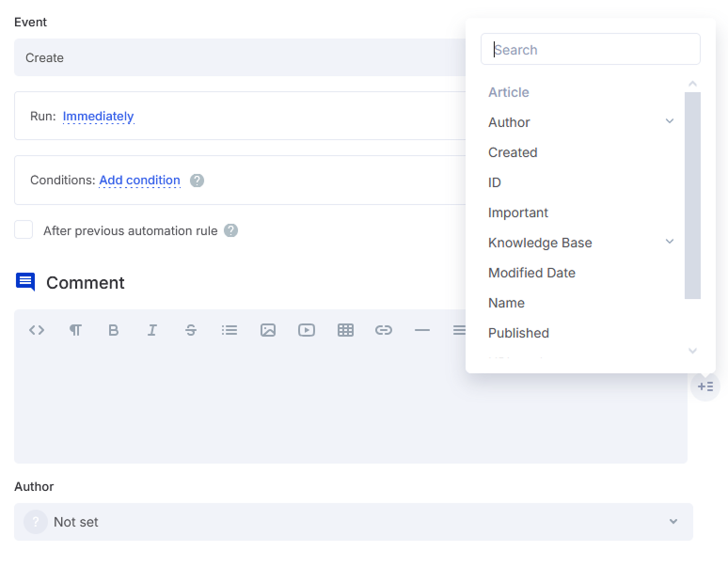Apply bold formatting in comment editor

tap(114, 330)
